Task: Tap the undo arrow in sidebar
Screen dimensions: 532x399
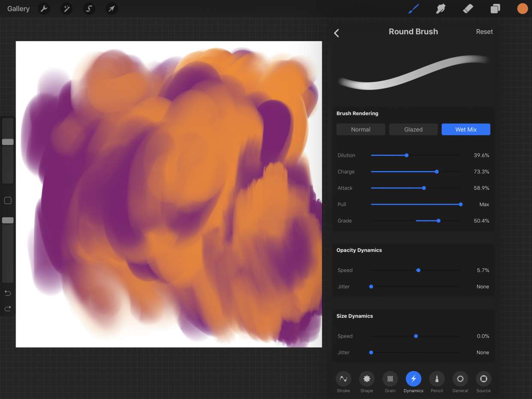Action: coord(8,293)
